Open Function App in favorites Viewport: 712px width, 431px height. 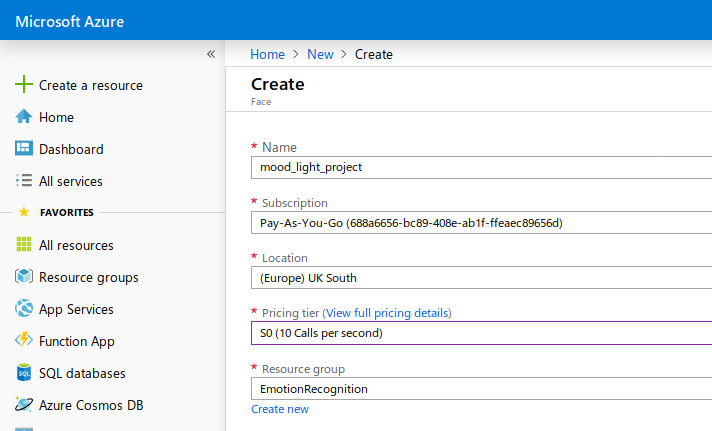pos(77,341)
